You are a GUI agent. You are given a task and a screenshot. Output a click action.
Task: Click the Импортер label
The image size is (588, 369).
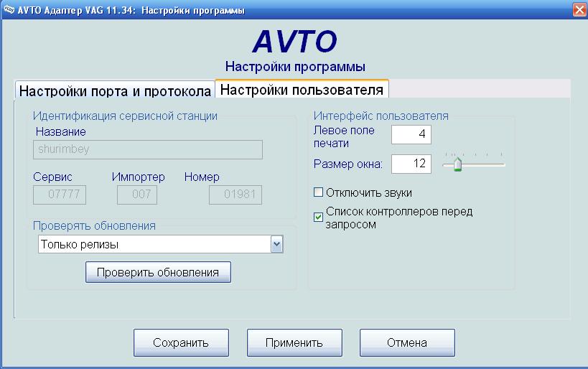click(x=139, y=177)
